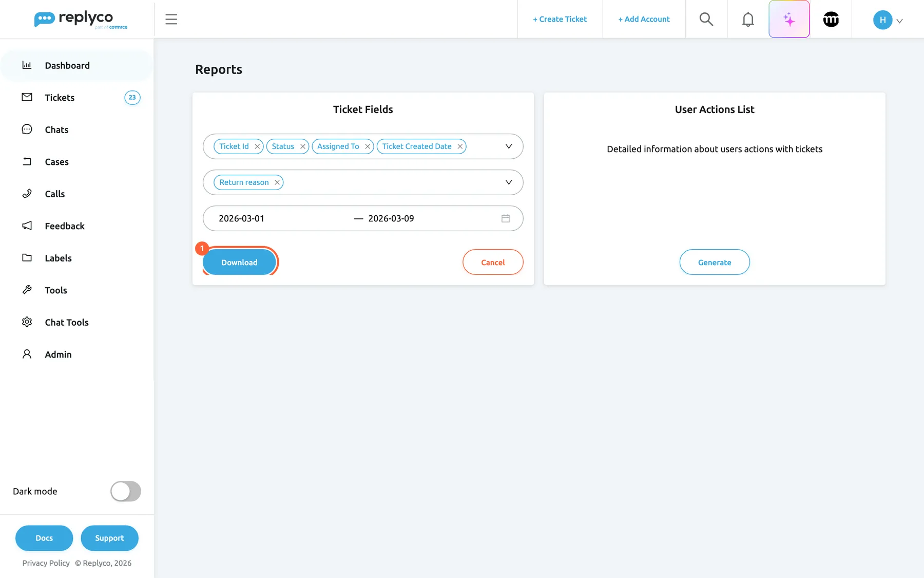Image resolution: width=924 pixels, height=578 pixels.
Task: Remove the Ticket Created Date tag
Action: point(460,146)
